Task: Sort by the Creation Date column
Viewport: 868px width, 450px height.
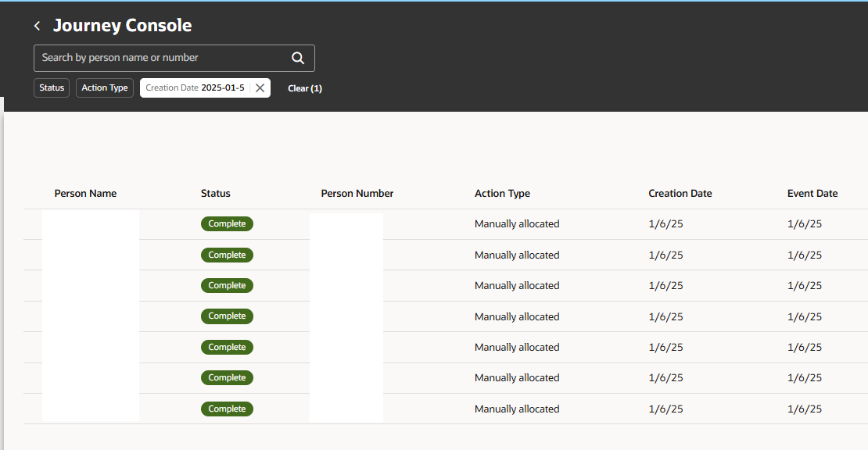Action: [x=680, y=193]
